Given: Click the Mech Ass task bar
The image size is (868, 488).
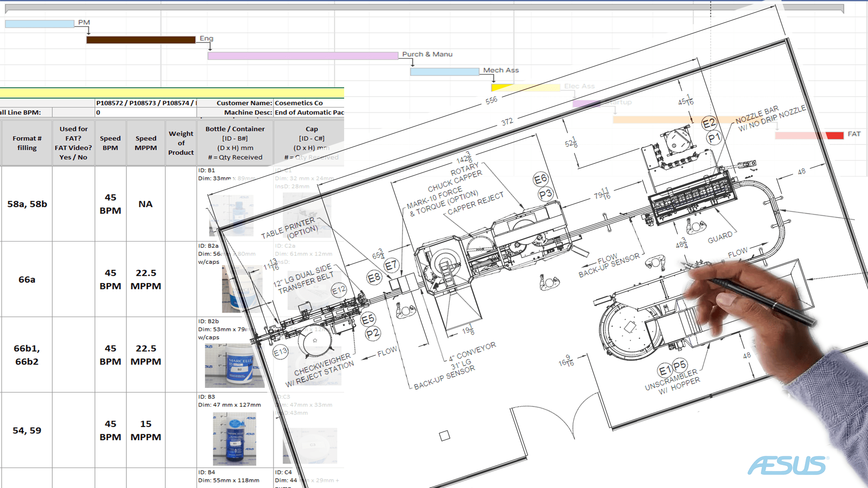Looking at the screenshot, I should click(444, 72).
